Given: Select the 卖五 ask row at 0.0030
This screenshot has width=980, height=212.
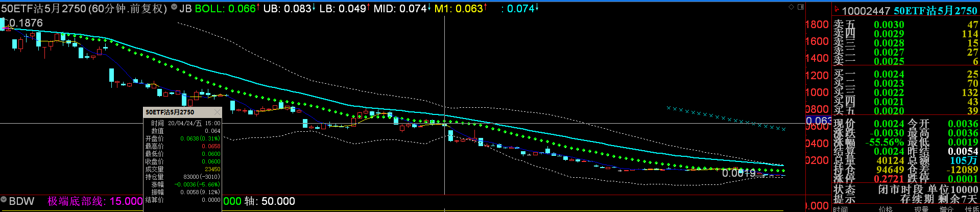Looking at the screenshot, I should (x=906, y=25).
